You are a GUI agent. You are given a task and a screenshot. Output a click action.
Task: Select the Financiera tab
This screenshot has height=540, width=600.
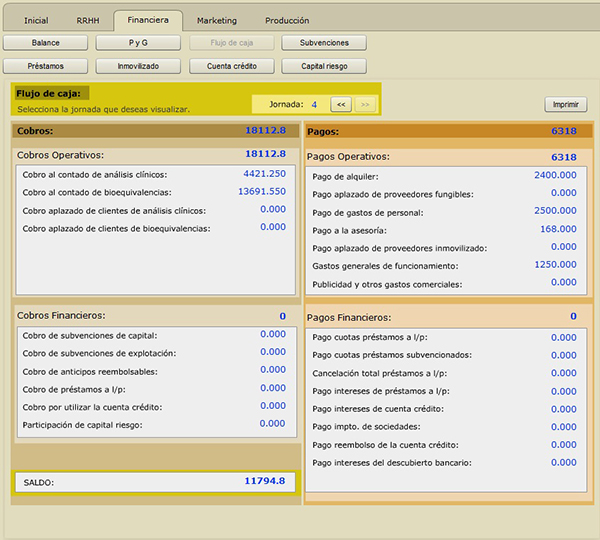148,20
